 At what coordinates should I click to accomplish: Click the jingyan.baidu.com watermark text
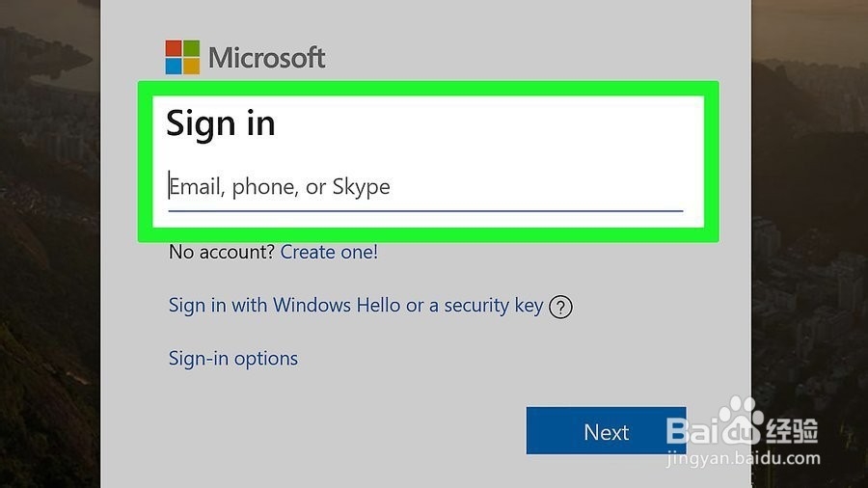click(x=744, y=458)
